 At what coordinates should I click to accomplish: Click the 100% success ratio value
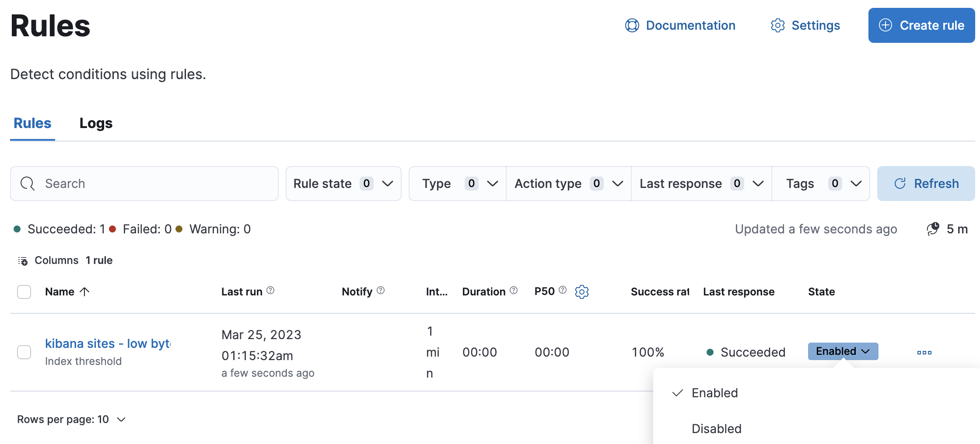pos(648,352)
